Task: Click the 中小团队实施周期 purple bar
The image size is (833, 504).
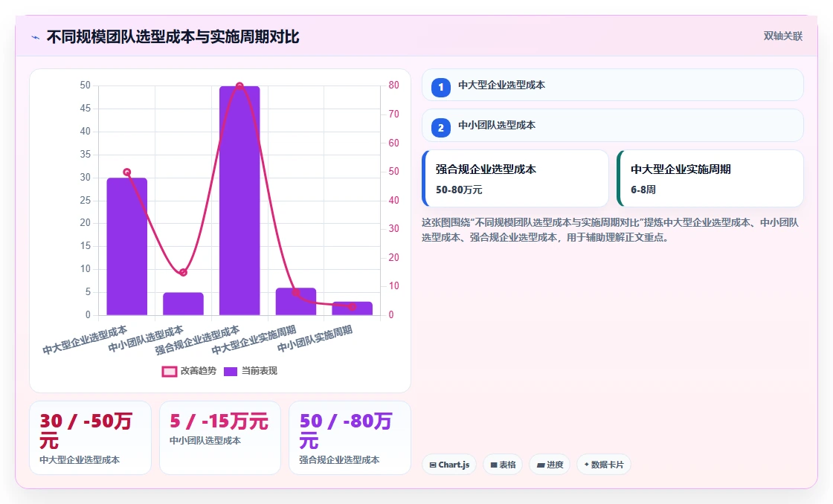Action: 353,308
